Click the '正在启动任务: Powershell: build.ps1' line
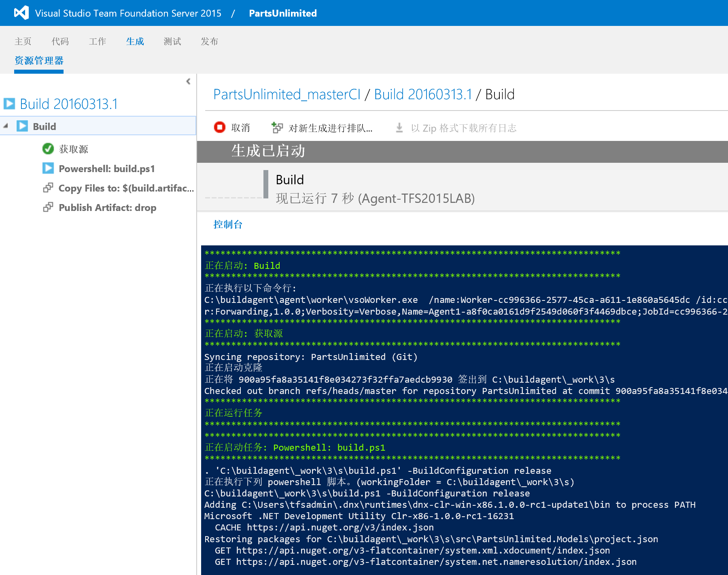Image resolution: width=728 pixels, height=575 pixels. point(295,447)
